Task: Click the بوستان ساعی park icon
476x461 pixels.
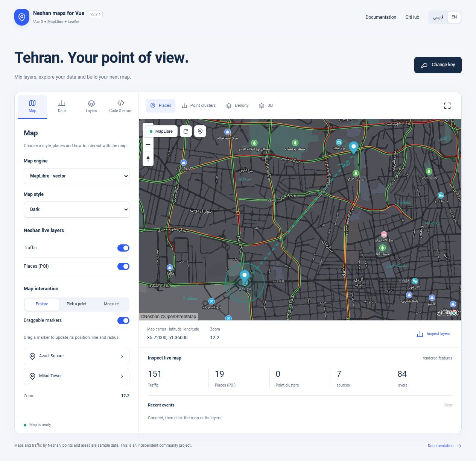Action: click(429, 171)
